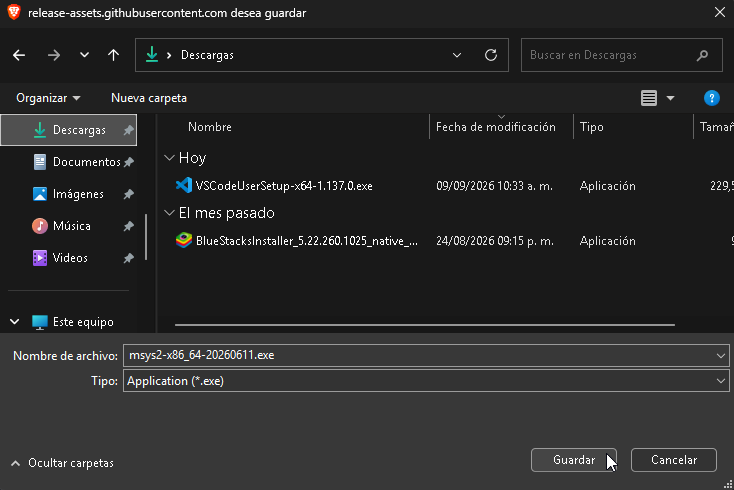Refresh the Descargas folder view

tap(491, 55)
